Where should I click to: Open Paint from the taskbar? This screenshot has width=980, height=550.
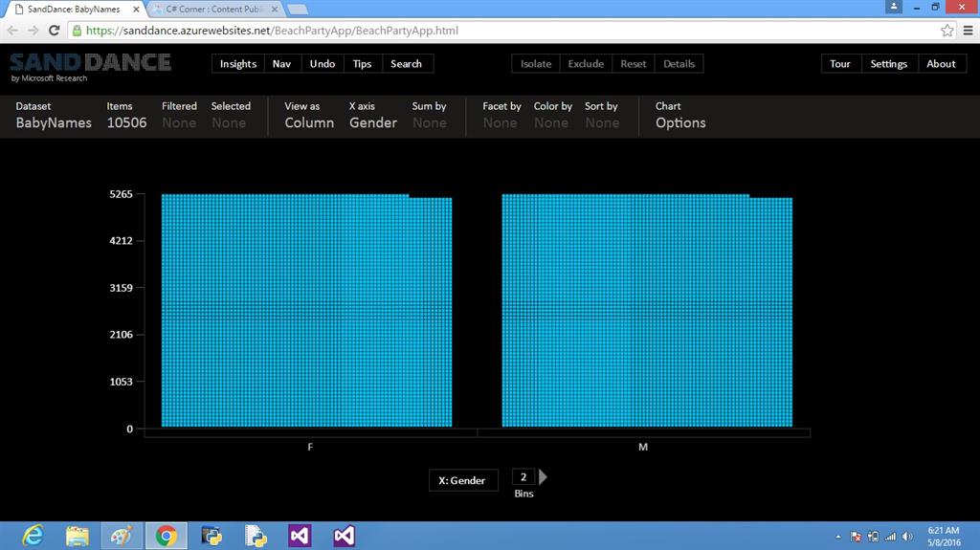122,536
